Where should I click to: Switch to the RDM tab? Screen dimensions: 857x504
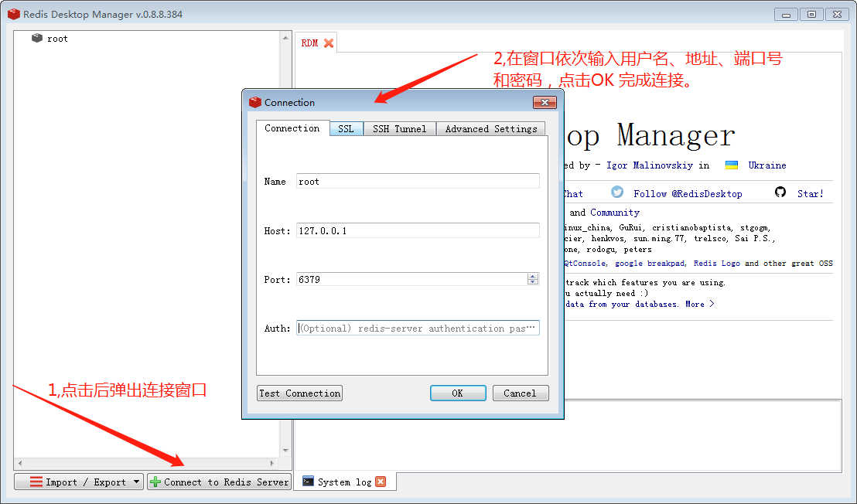click(x=309, y=43)
